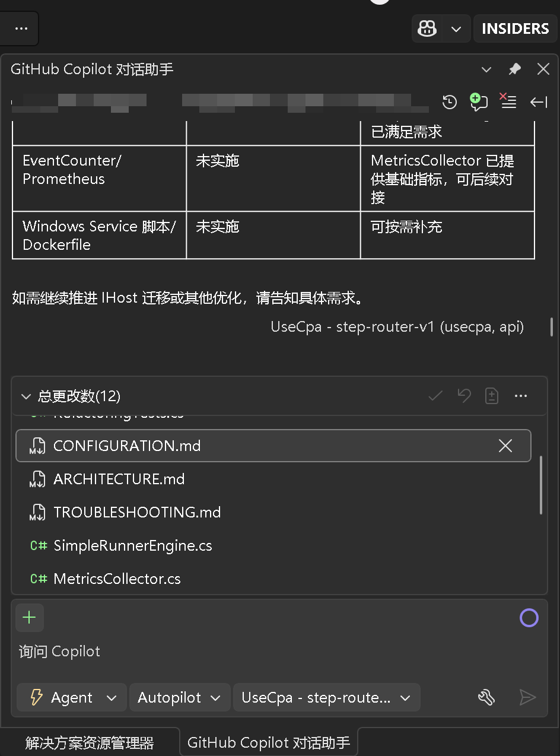560x756 pixels.
Task: Click the Windows Service 脚本/ Dockerfile cell
Action: pyautogui.click(x=99, y=235)
